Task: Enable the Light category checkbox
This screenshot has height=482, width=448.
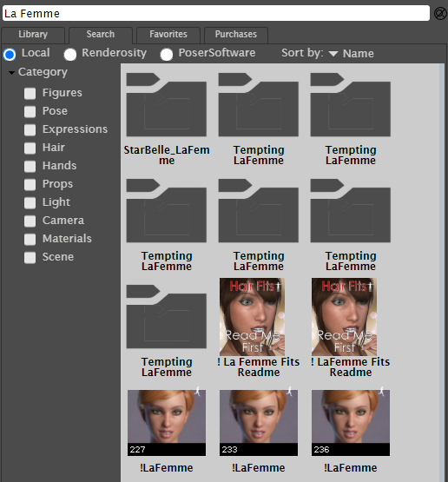Action: point(30,203)
